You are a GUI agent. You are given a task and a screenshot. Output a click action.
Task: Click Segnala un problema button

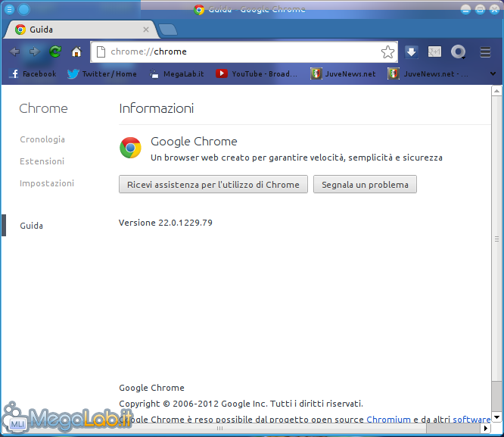click(366, 184)
